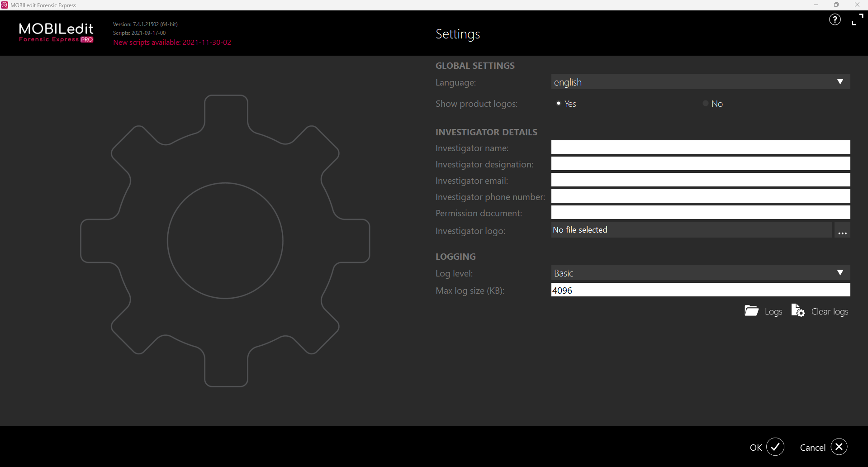
Task: Close the MOBILedit window
Action: tap(857, 5)
